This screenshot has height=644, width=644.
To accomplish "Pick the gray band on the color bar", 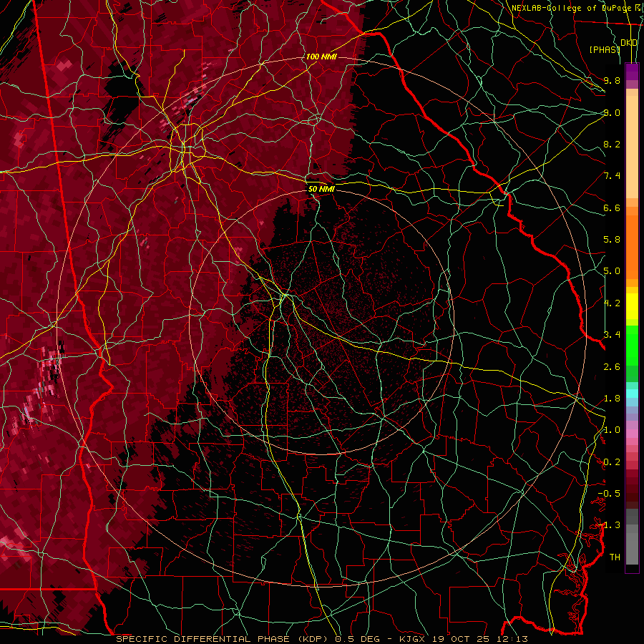I will [x=632, y=545].
